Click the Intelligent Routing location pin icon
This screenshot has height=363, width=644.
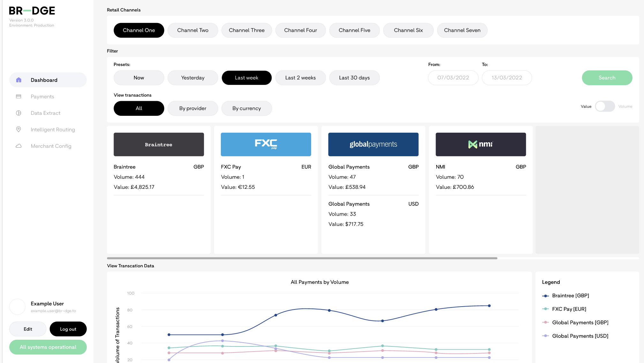pos(19,130)
